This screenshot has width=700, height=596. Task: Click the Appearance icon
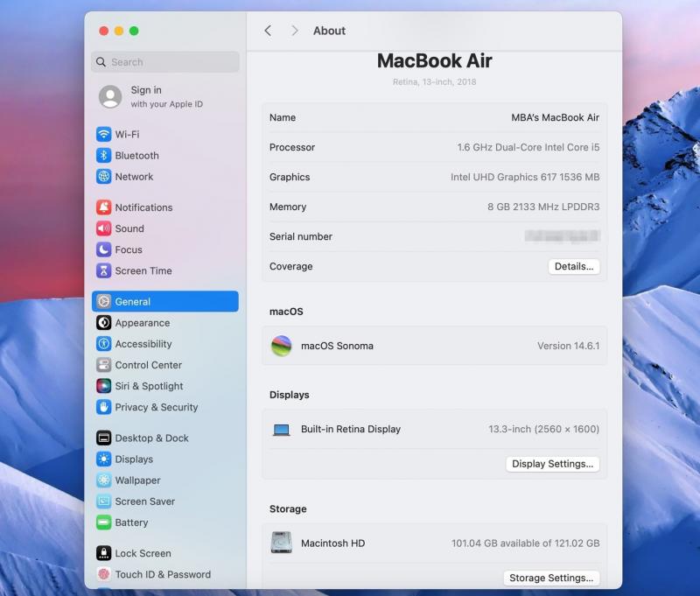pyautogui.click(x=103, y=322)
